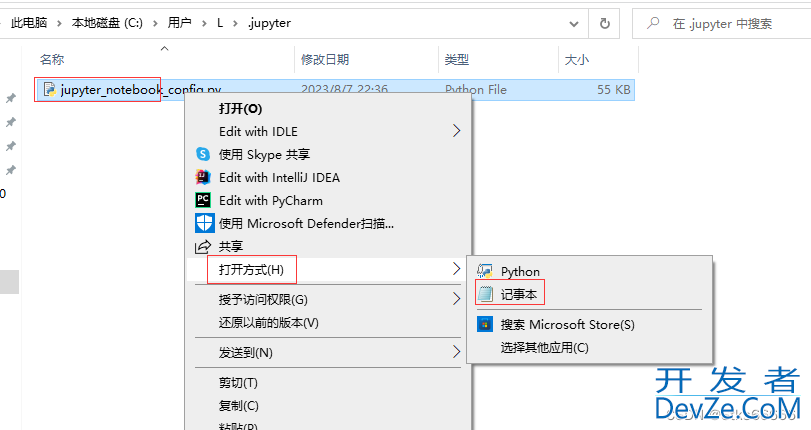Choose 搜索 Microsoft Store(S)
Screen dimensions: 811x430
point(567,324)
